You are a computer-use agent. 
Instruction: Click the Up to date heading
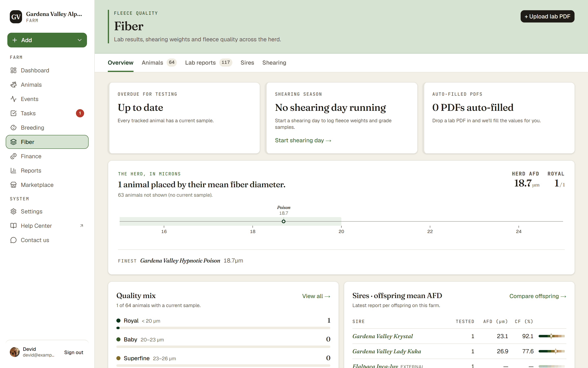[x=140, y=108]
